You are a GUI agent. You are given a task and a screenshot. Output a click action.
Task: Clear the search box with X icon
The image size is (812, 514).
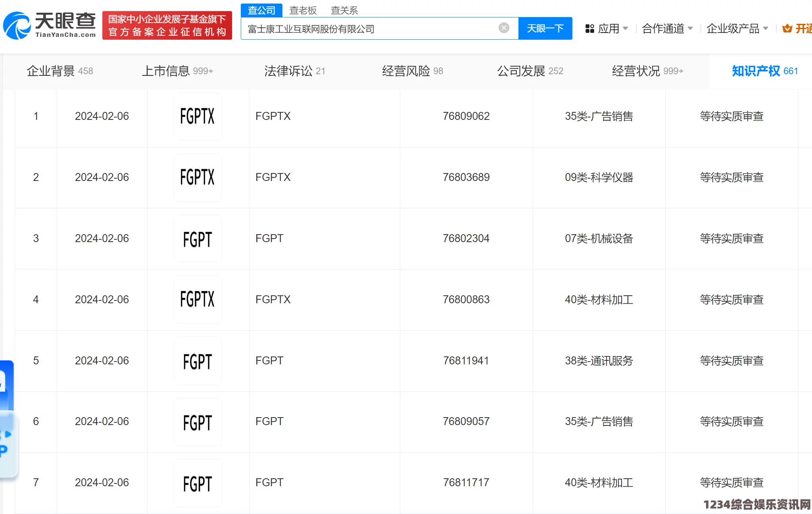[504, 28]
